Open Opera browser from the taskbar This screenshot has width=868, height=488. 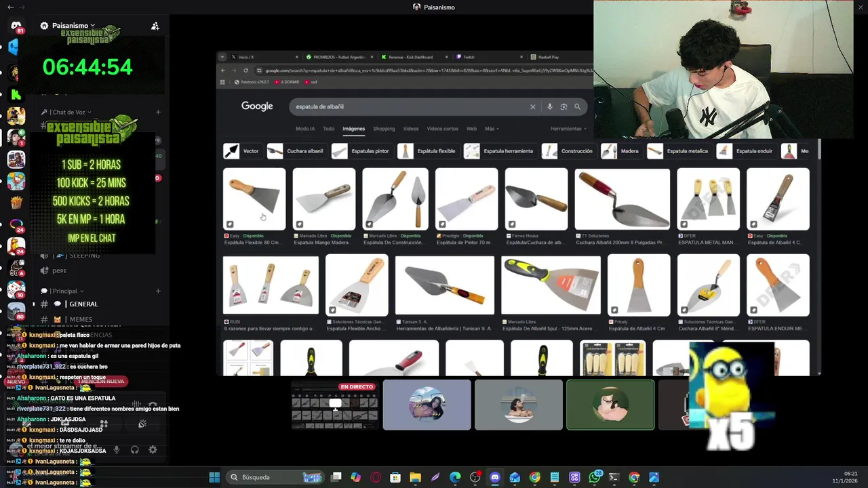pyautogui.click(x=376, y=477)
